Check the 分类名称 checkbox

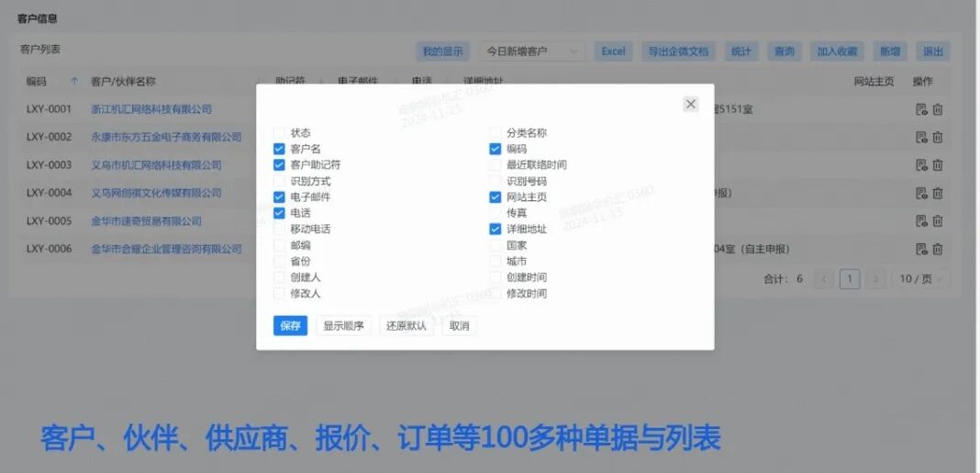(x=495, y=132)
